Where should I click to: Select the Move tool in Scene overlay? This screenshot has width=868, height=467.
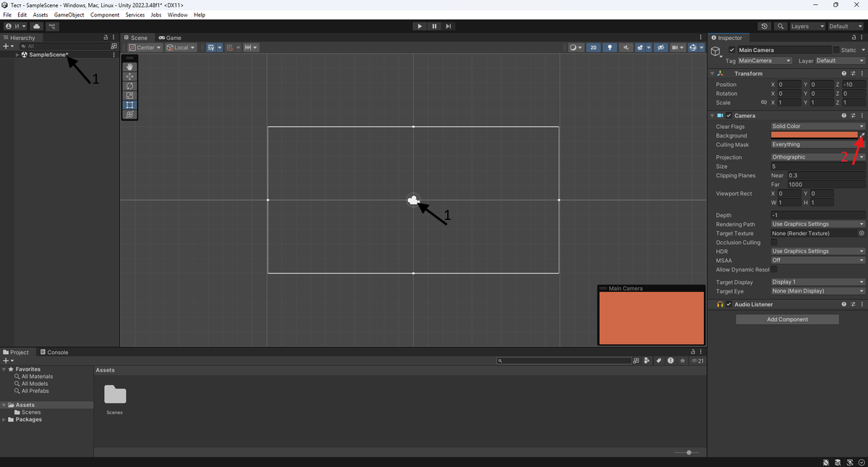129,76
